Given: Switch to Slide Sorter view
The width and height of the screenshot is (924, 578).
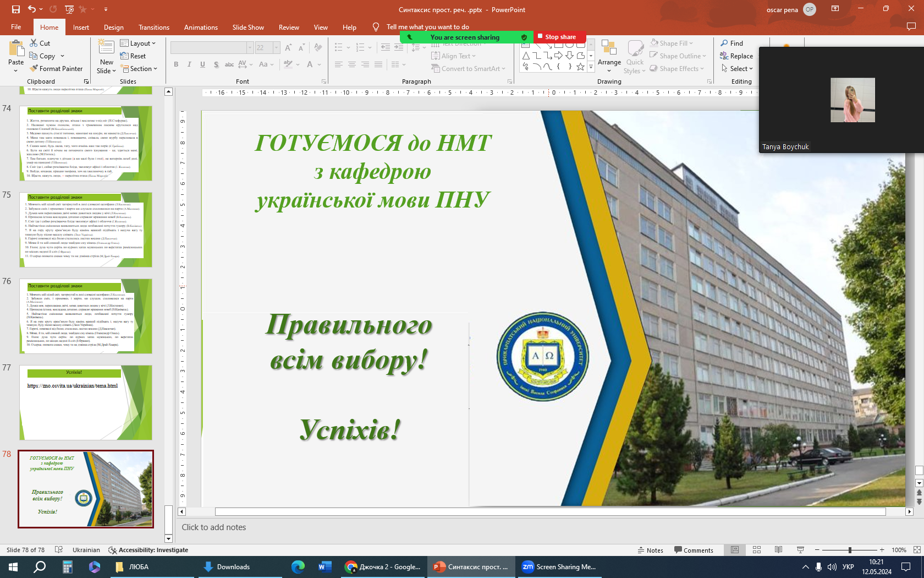Looking at the screenshot, I should click(x=757, y=550).
